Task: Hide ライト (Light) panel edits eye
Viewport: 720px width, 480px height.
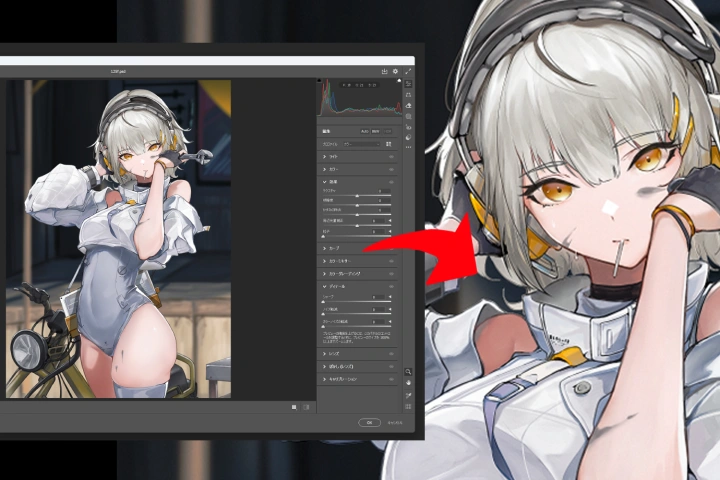Action: [391, 157]
